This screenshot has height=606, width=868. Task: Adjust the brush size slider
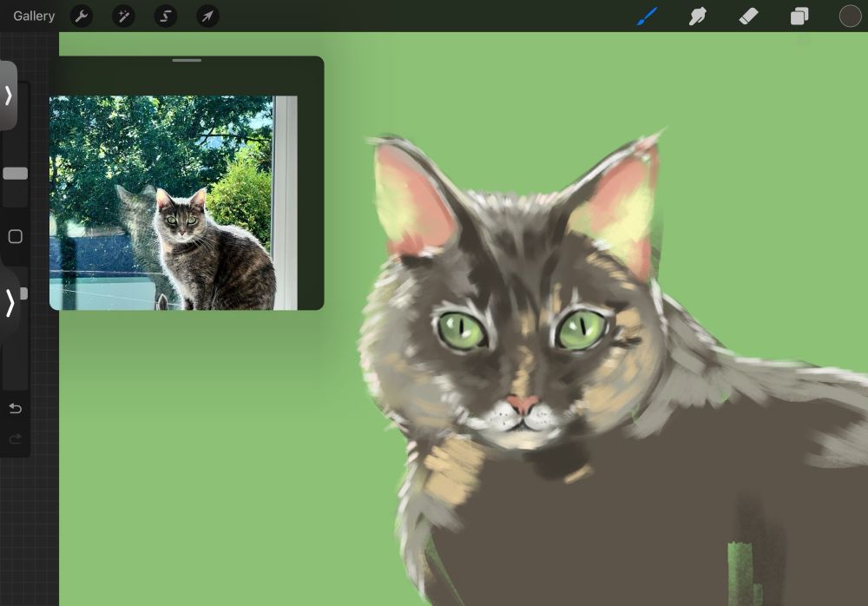click(x=14, y=174)
